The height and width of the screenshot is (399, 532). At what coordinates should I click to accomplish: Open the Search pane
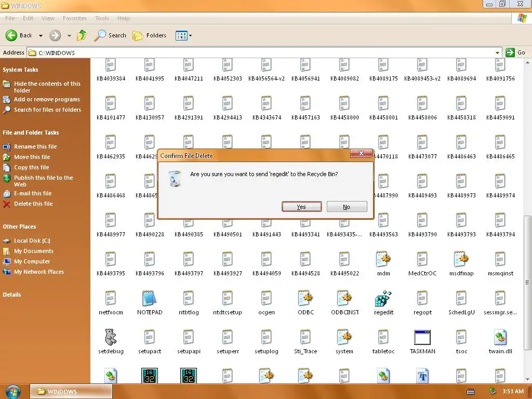tap(110, 35)
